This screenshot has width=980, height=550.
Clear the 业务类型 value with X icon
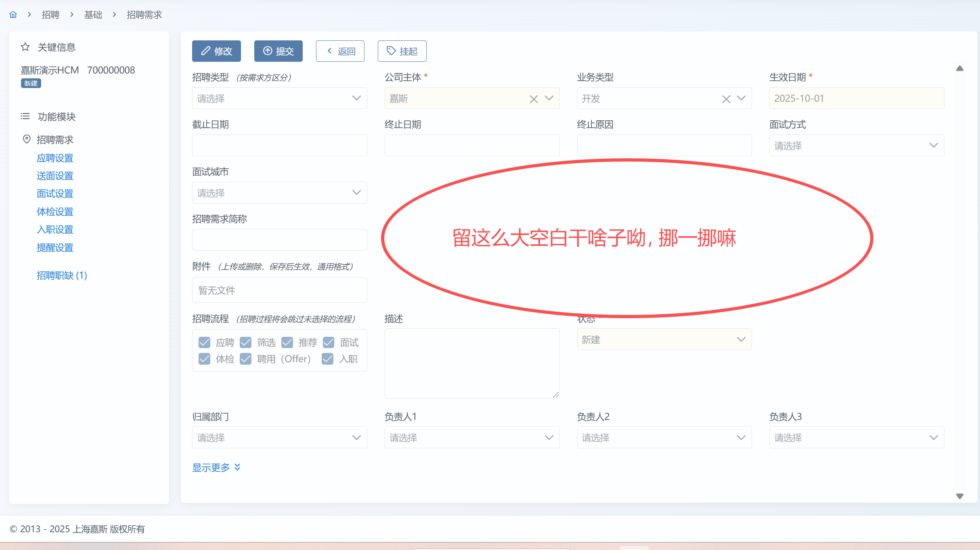pyautogui.click(x=726, y=99)
